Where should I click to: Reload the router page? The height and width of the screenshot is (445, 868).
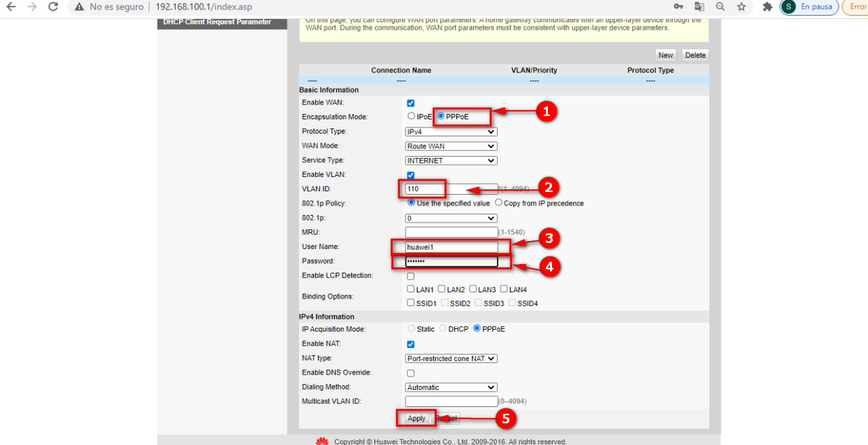[53, 7]
